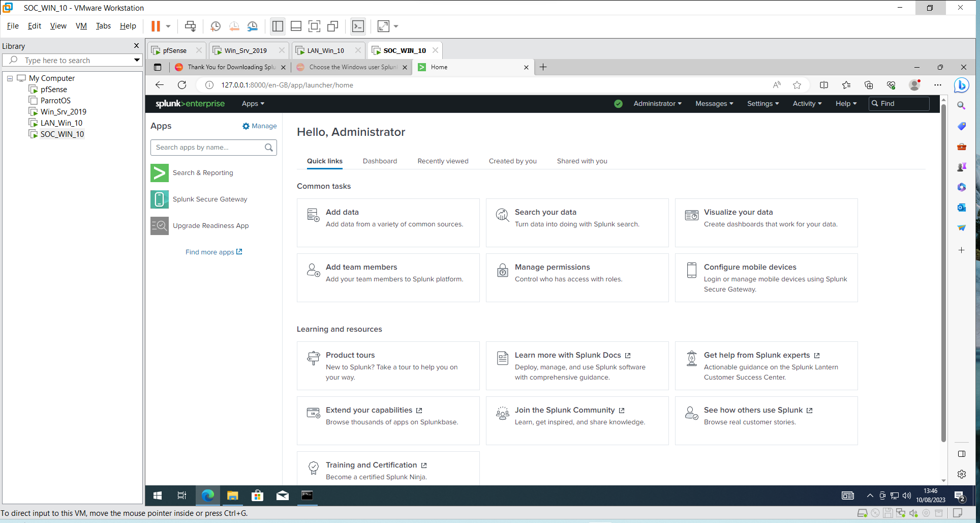
Task: Open Edge settings and more ellipsis
Action: (x=938, y=85)
